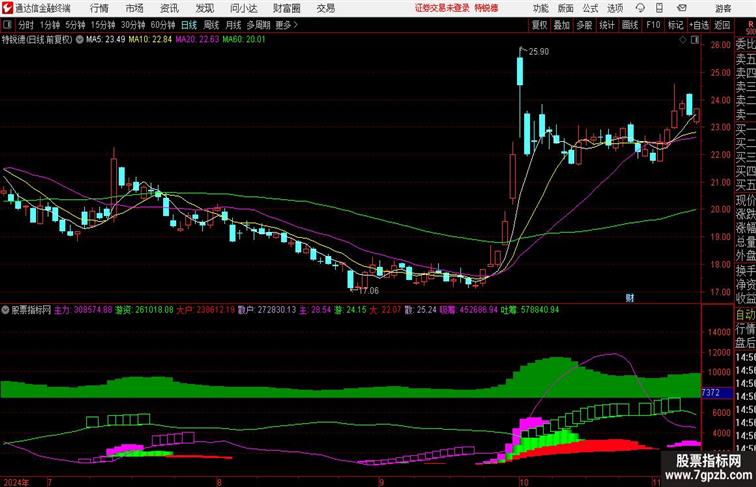Screen dimensions: 756x487
Task: Click the MA60: 20.01 value
Action: tap(243, 40)
